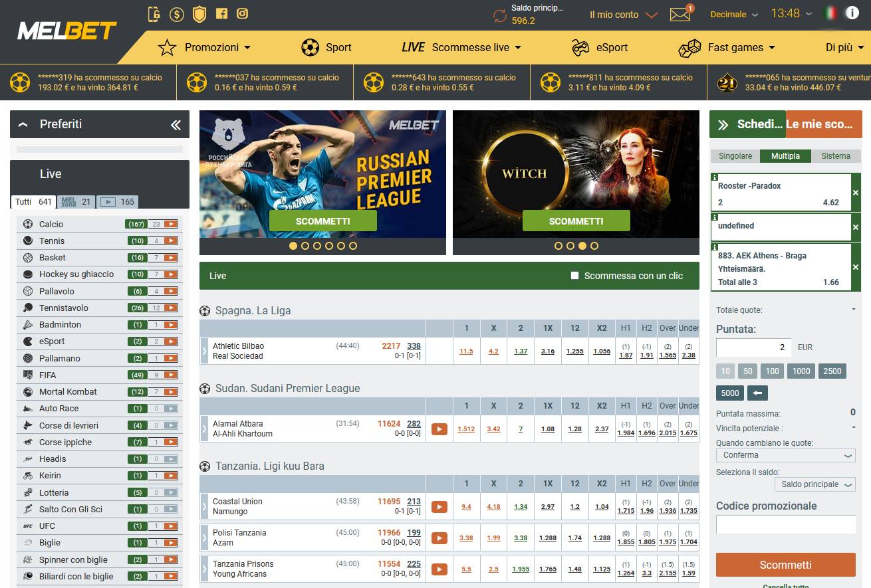Viewport: 871px width, 588px height.
Task: Select second slide dot on Russian Premier League banner
Action: coord(305,246)
